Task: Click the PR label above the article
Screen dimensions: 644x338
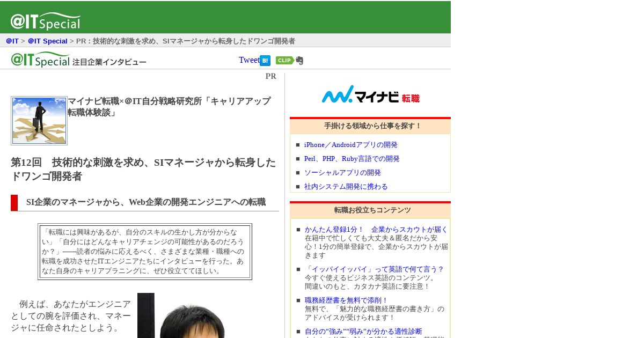Action: coord(271,76)
